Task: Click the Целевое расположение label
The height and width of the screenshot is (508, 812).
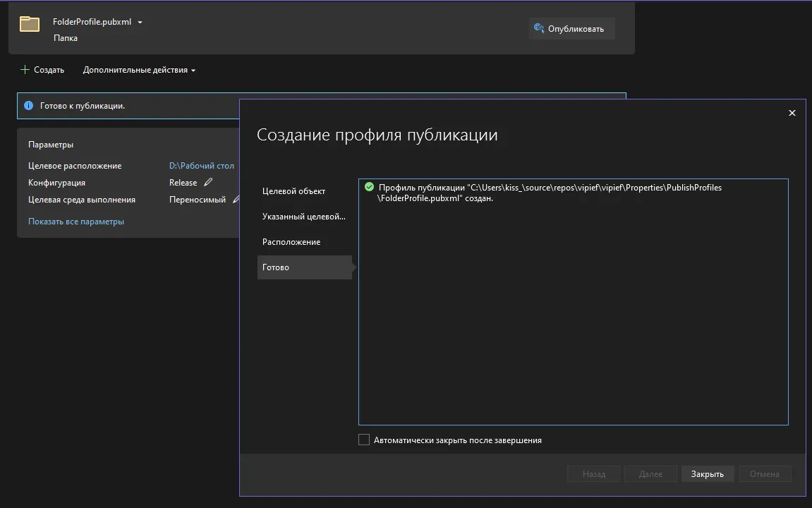Action: coord(75,166)
